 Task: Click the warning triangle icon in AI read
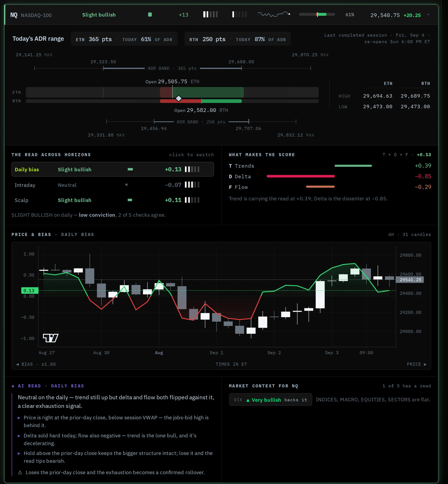20,472
